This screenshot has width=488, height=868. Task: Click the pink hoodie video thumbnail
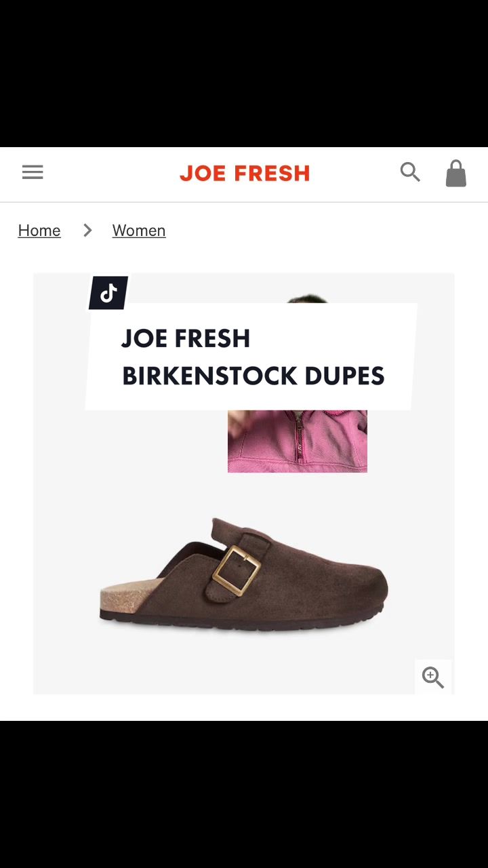pos(298,441)
